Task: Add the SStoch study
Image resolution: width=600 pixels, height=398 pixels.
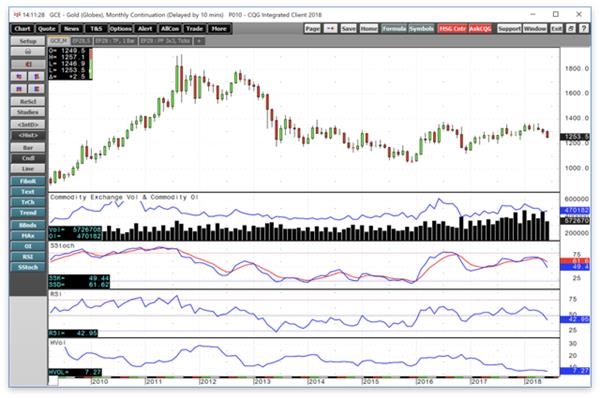Action: (28, 267)
